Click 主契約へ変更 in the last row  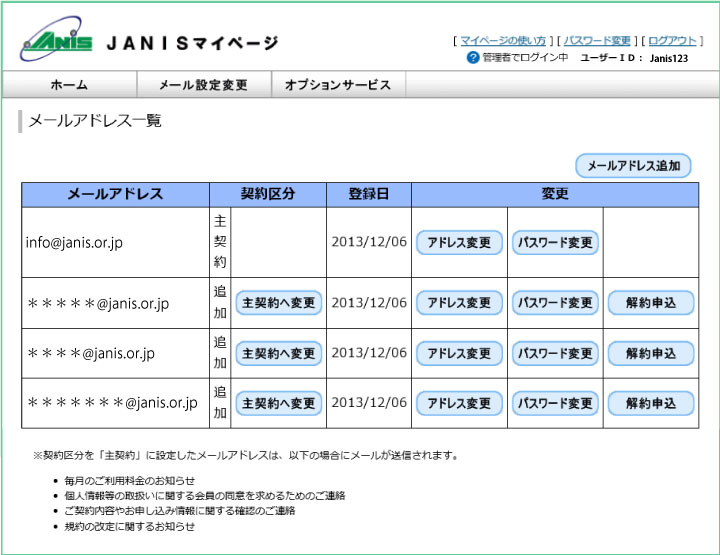(279, 404)
